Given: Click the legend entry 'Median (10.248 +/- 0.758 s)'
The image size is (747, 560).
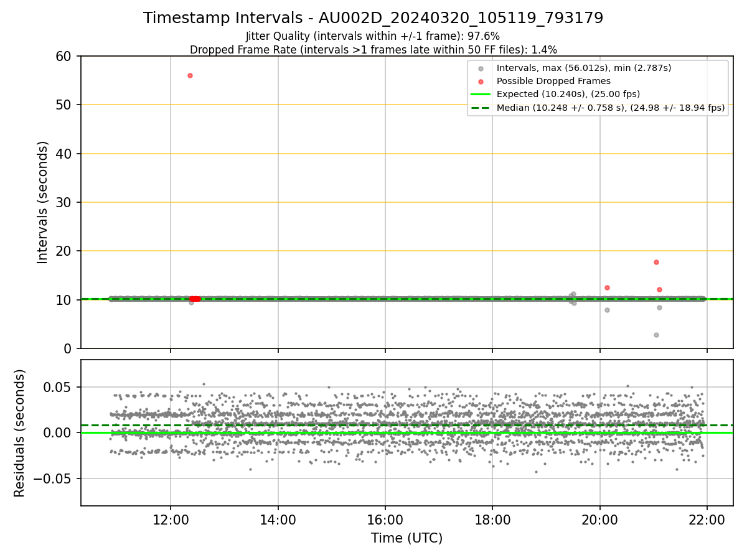Looking at the screenshot, I should [610, 108].
